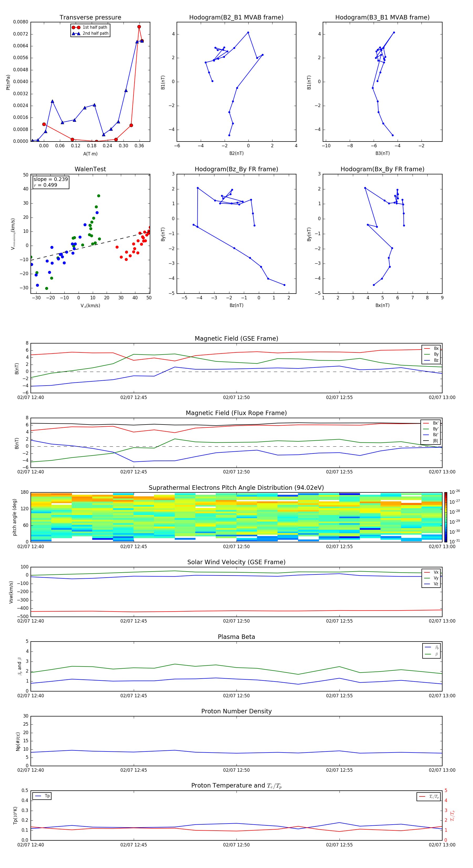Click 'Vsw(km/s)' axis label
This screenshot has width=473, height=868.
click(11, 592)
